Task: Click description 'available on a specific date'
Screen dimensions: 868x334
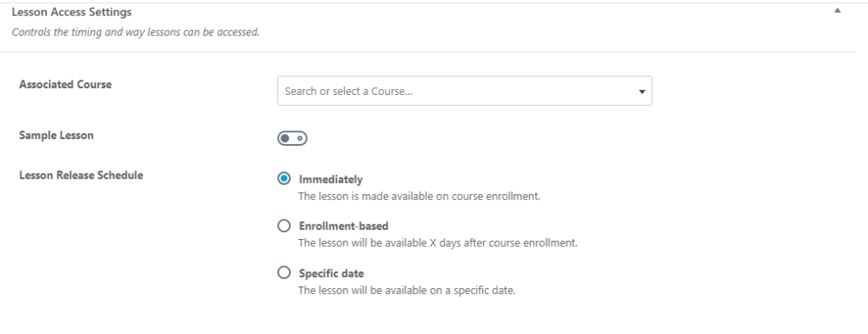Action: pos(448,290)
